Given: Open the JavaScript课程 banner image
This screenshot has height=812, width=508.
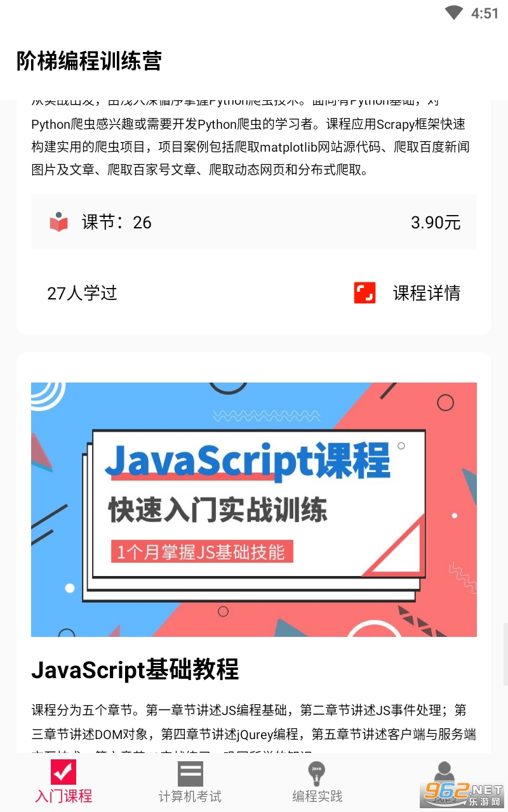Looking at the screenshot, I should (254, 509).
